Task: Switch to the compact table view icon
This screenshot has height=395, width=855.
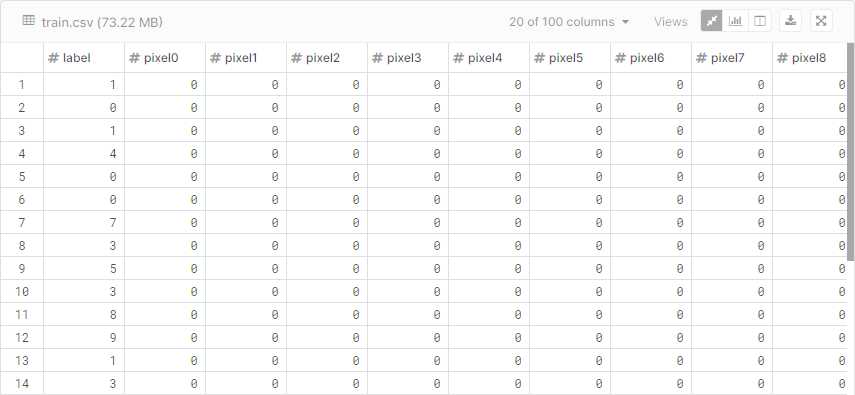Action: tap(712, 21)
